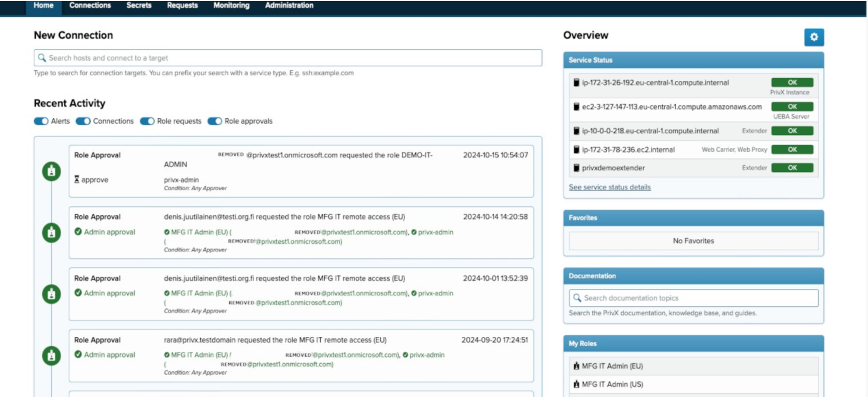The height and width of the screenshot is (397, 868).
Task: Open the Connections menu
Action: tap(90, 5)
